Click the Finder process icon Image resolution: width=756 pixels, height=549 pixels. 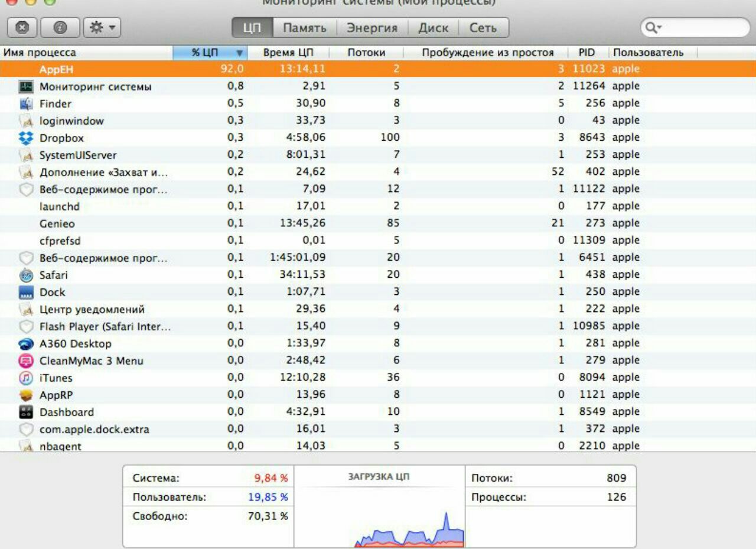[x=26, y=104]
